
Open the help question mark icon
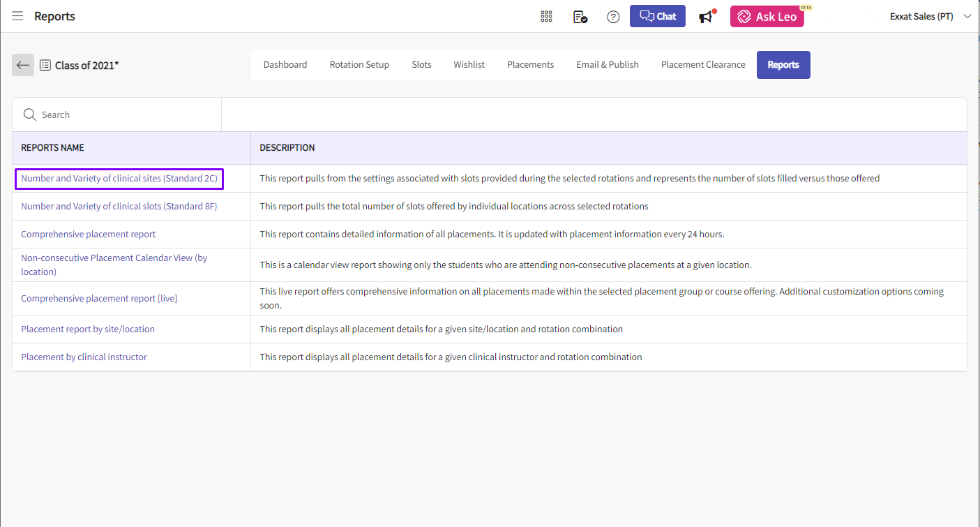[613, 17]
